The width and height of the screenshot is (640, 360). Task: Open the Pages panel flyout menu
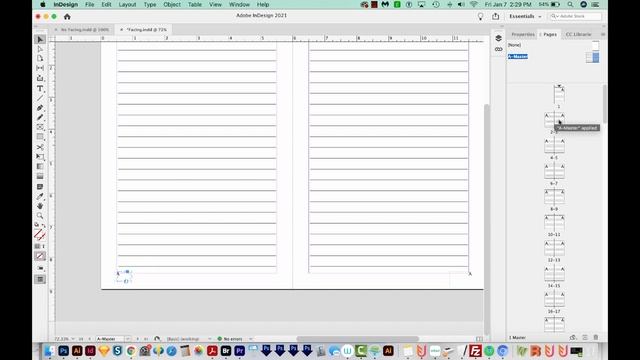coord(603,34)
